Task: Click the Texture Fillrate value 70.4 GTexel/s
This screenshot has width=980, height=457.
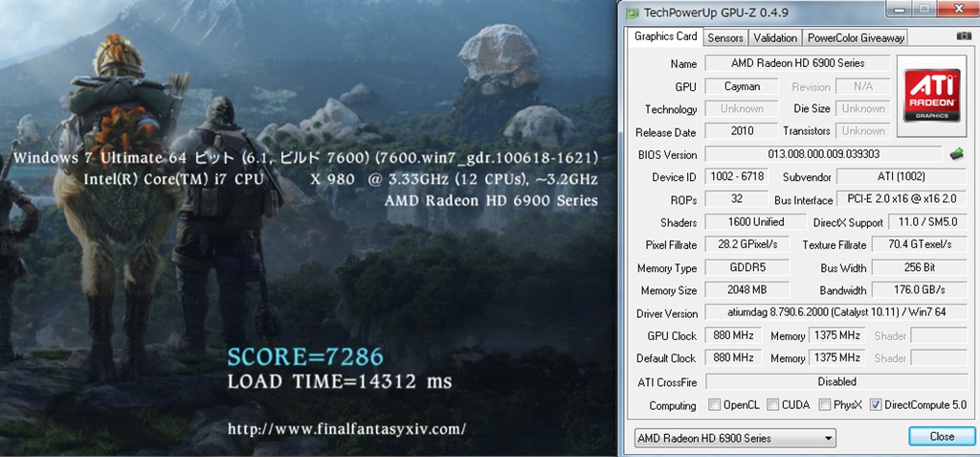Action: point(920,244)
